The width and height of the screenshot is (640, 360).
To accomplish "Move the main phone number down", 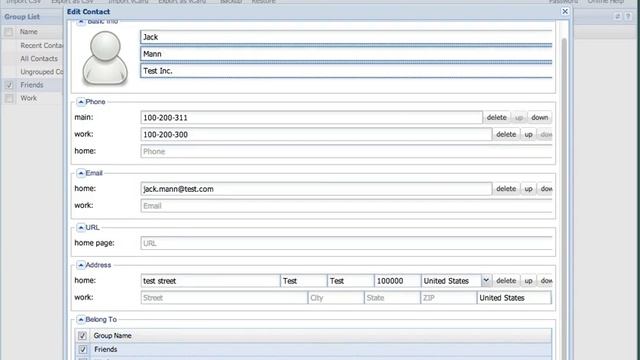I will point(540,118).
